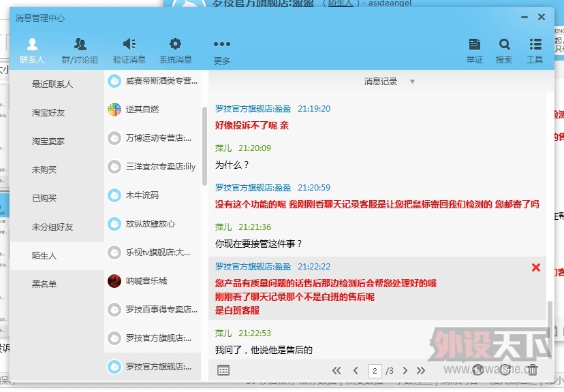The image size is (564, 392).
Task: Select message text 为什么？
Action: coord(232,165)
